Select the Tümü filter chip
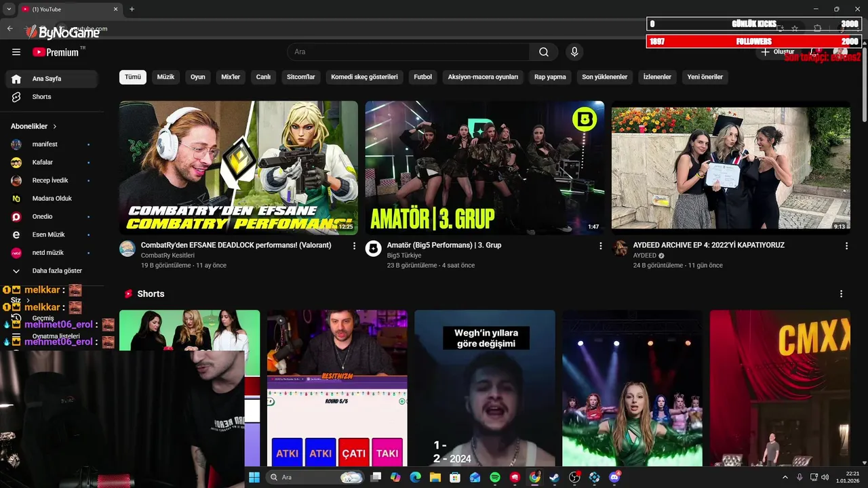Image resolution: width=868 pixels, height=488 pixels. 133,77
